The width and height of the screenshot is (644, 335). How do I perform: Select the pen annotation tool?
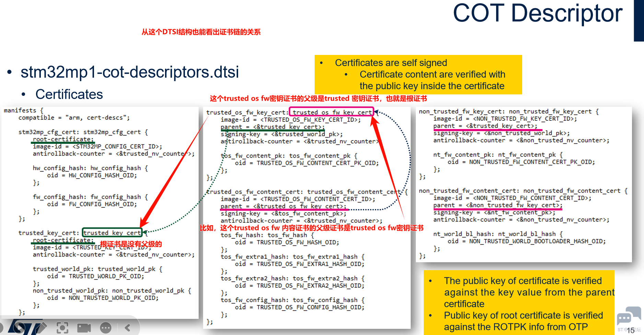(41, 328)
